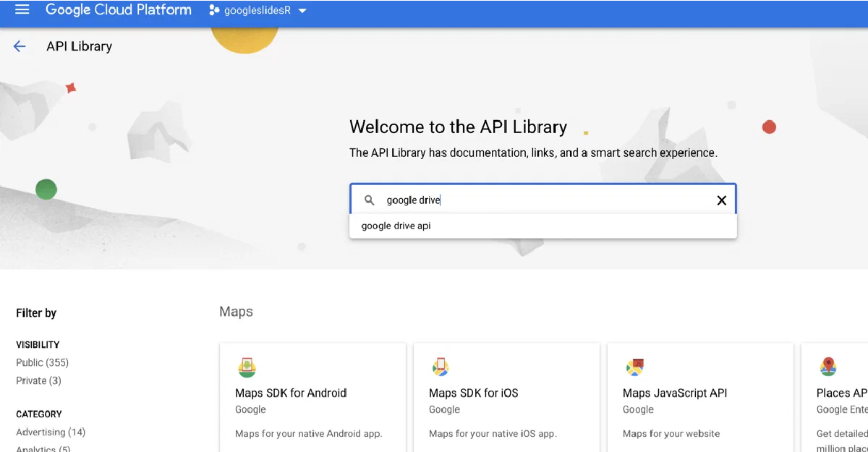Screen dimensions: 868x452
Task: Open the Maps JavaScript API card
Action: coord(700,398)
